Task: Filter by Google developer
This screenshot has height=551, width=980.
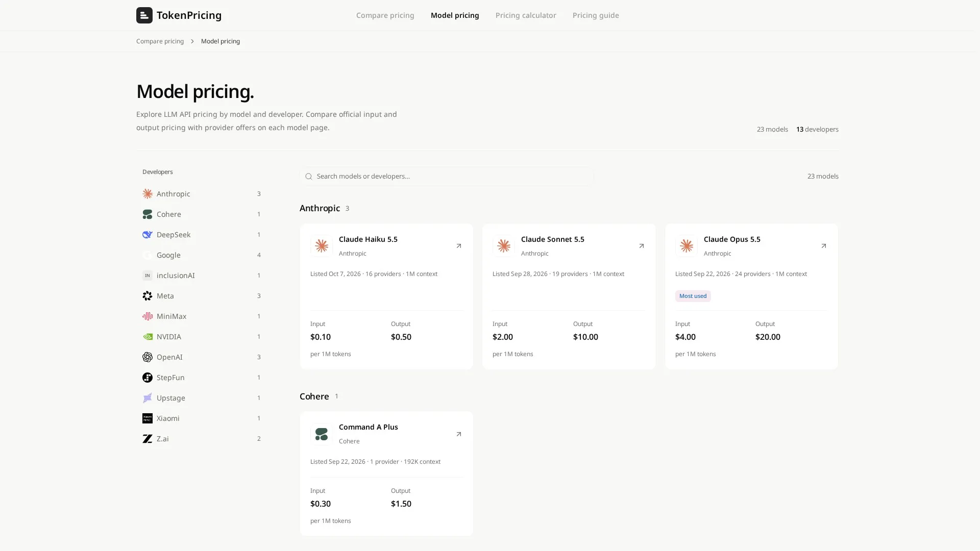Action: 202,255
